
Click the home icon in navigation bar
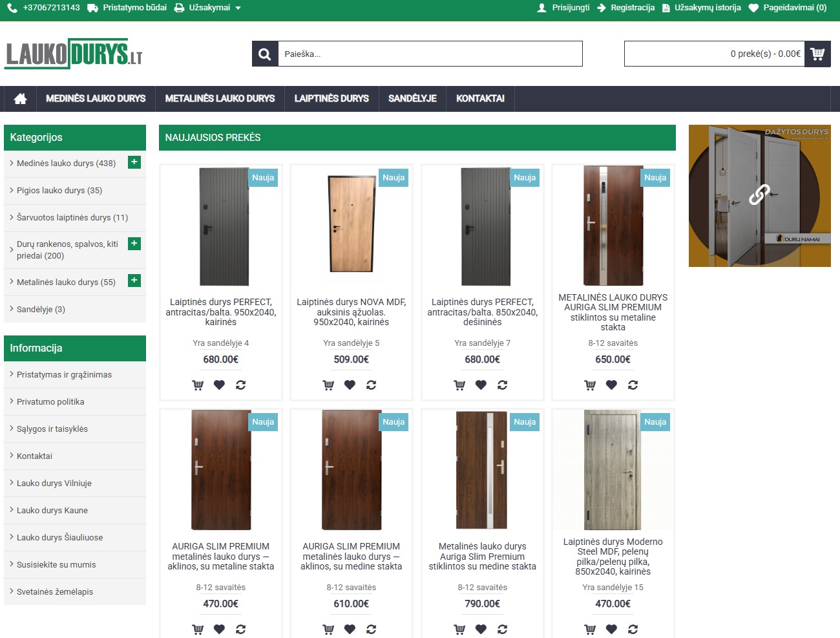(20, 99)
